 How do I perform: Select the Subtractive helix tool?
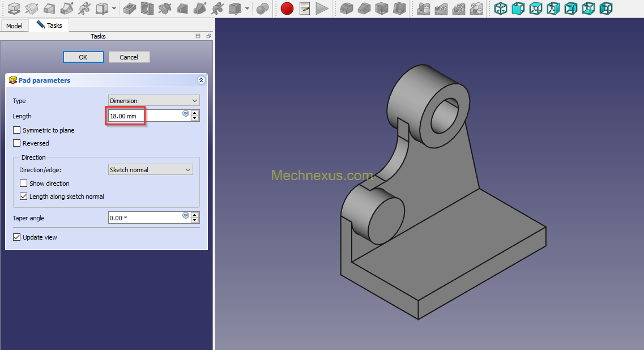tap(217, 8)
